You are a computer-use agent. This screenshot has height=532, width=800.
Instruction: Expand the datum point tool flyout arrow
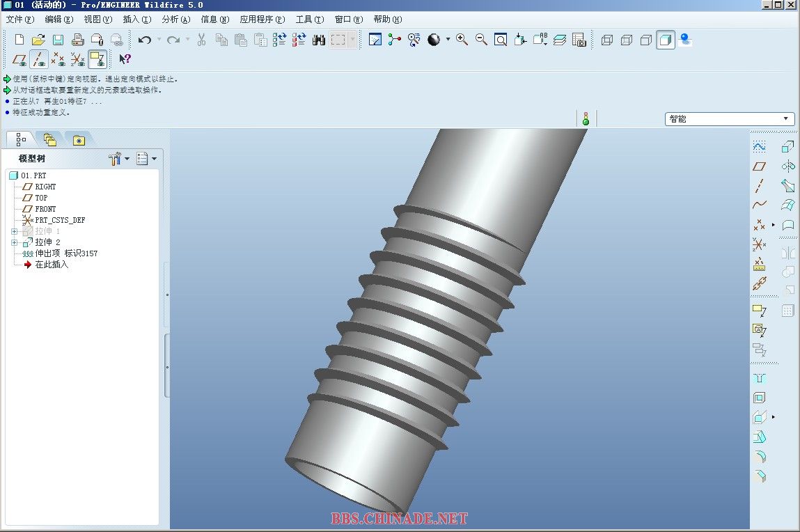pos(774,225)
